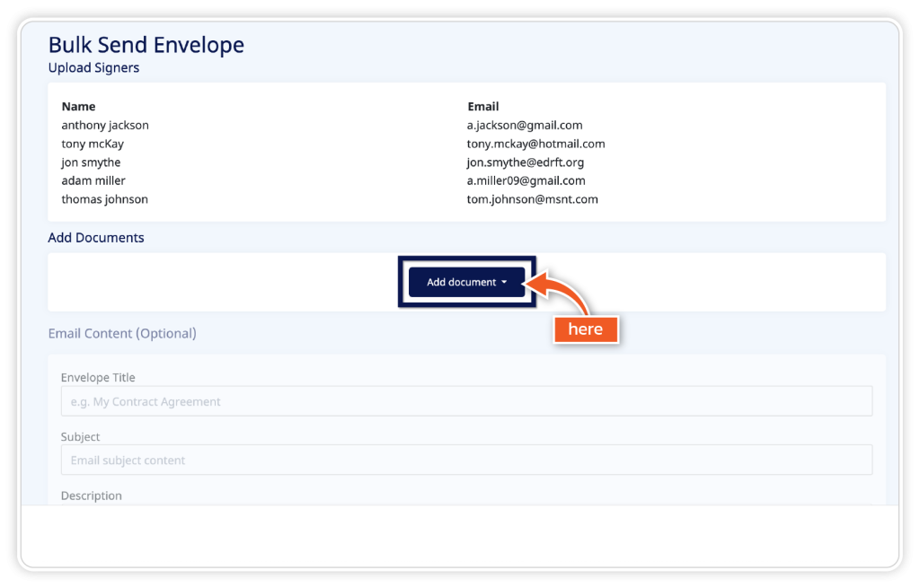This screenshot has width=920, height=588.
Task: Select tom.johnson@msnt.com email entry
Action: [532, 199]
